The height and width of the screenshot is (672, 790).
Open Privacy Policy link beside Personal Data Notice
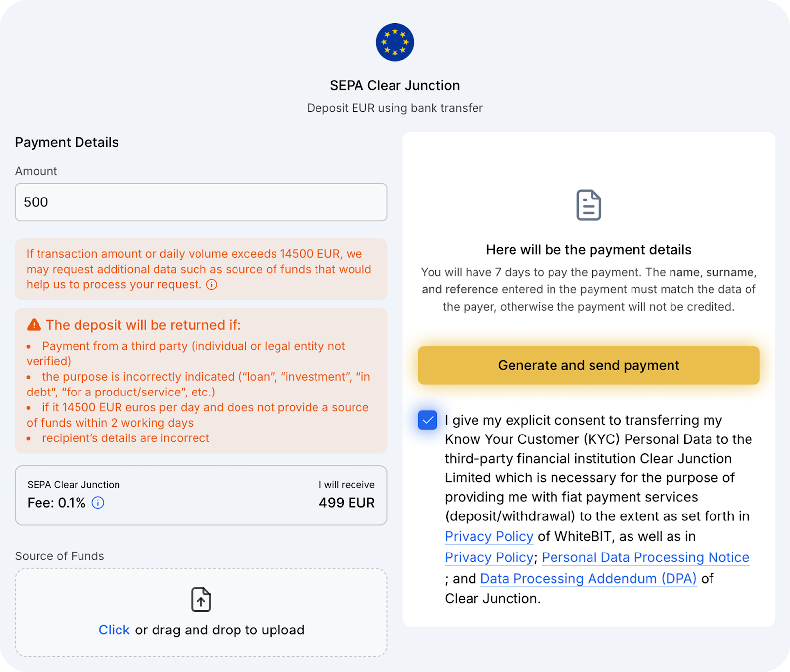489,557
